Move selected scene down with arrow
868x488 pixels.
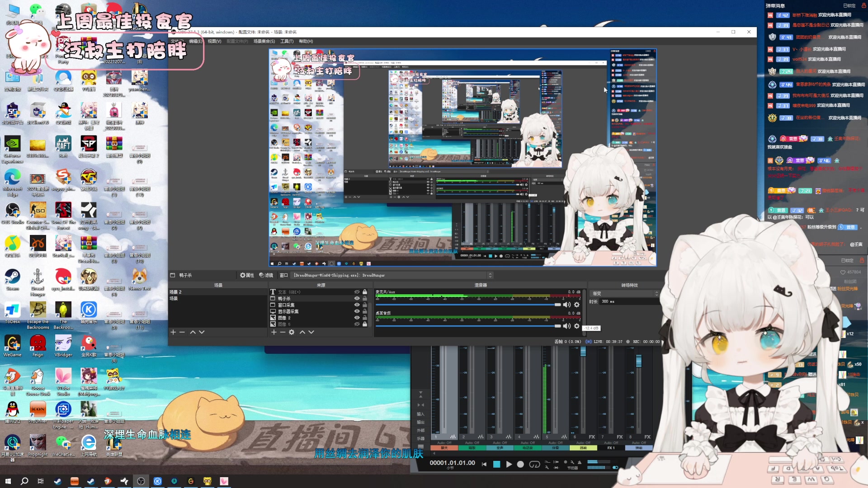tap(202, 332)
